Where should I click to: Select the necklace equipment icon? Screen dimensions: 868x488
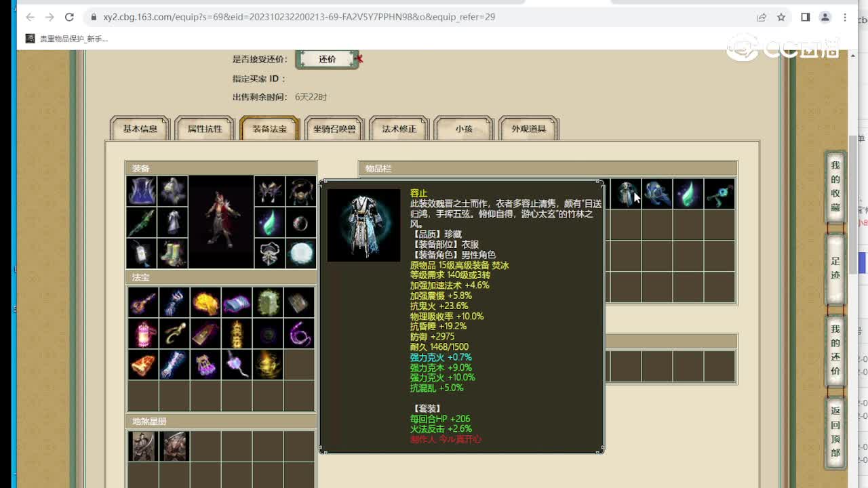point(300,191)
